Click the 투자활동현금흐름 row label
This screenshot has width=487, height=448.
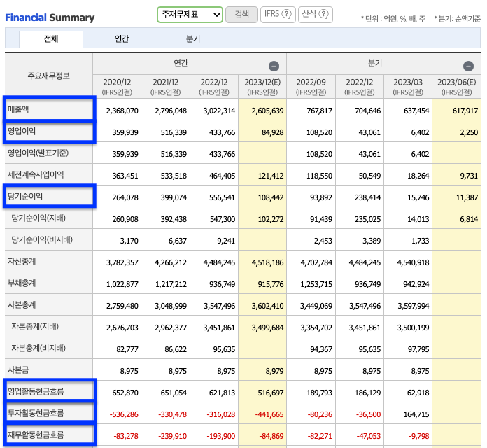click(36, 414)
